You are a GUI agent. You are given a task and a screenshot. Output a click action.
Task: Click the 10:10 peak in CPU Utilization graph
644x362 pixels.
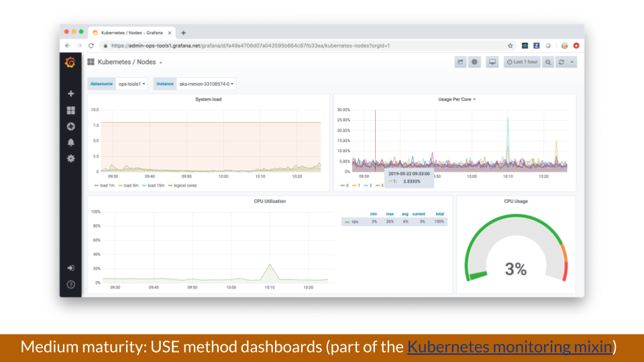pyautogui.click(x=270, y=264)
